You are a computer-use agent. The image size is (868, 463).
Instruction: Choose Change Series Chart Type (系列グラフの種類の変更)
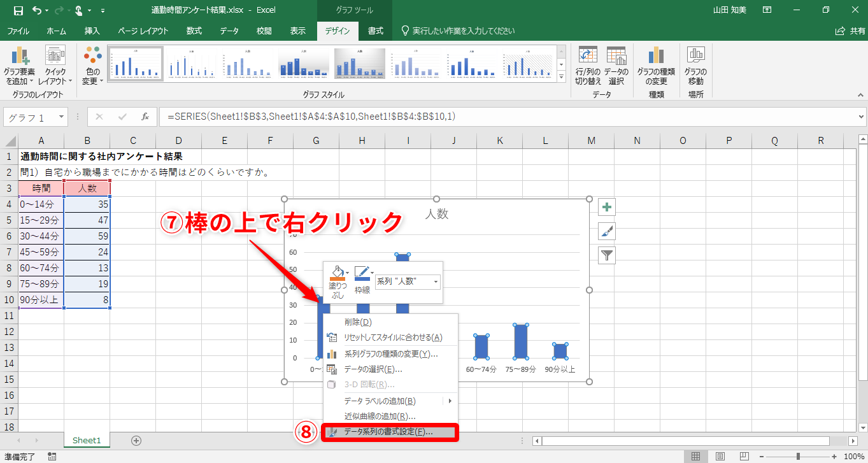coord(390,354)
